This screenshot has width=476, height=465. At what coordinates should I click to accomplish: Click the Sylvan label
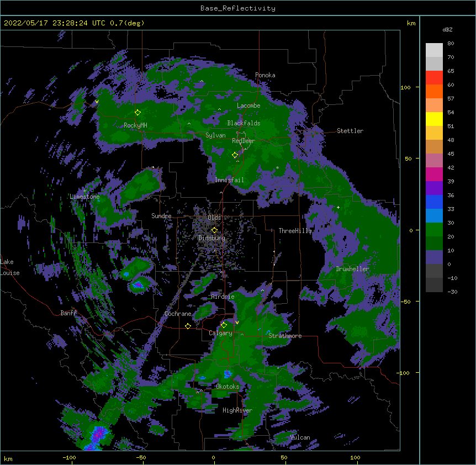pos(215,135)
